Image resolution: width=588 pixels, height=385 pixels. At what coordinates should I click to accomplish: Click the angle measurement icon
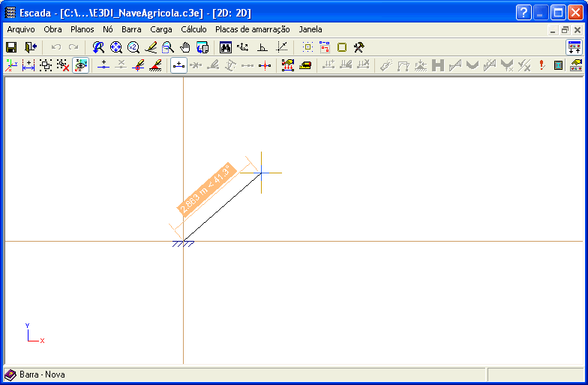(262, 47)
